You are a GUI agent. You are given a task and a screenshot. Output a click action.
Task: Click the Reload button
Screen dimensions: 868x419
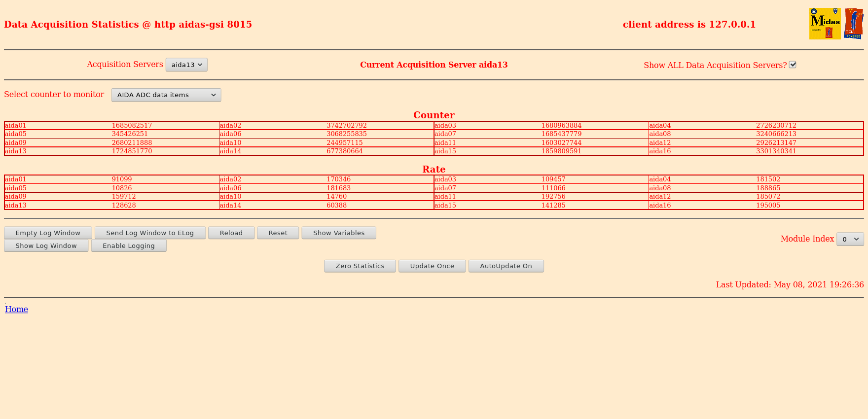(x=231, y=233)
